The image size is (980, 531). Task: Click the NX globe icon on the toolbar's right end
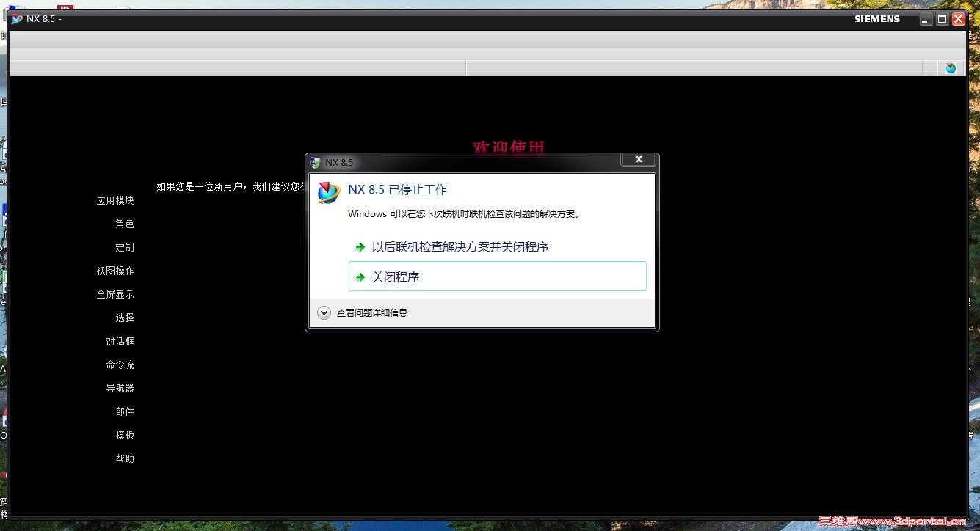tap(951, 68)
